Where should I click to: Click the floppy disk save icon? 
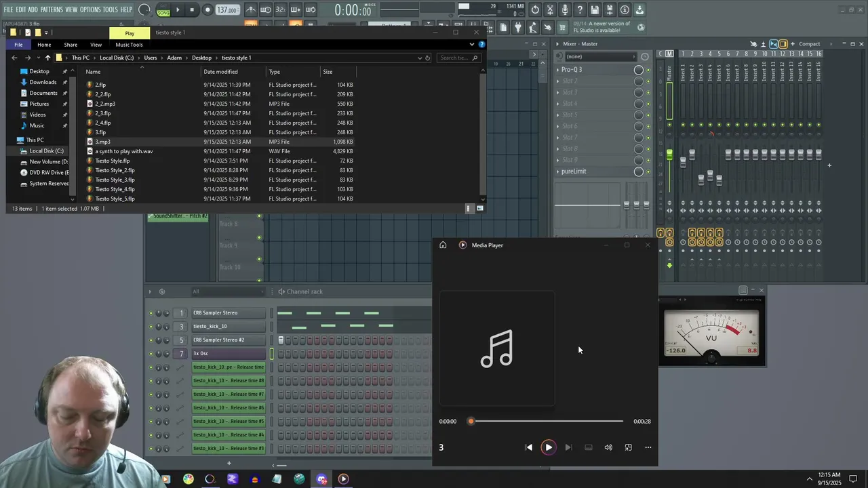595,9
